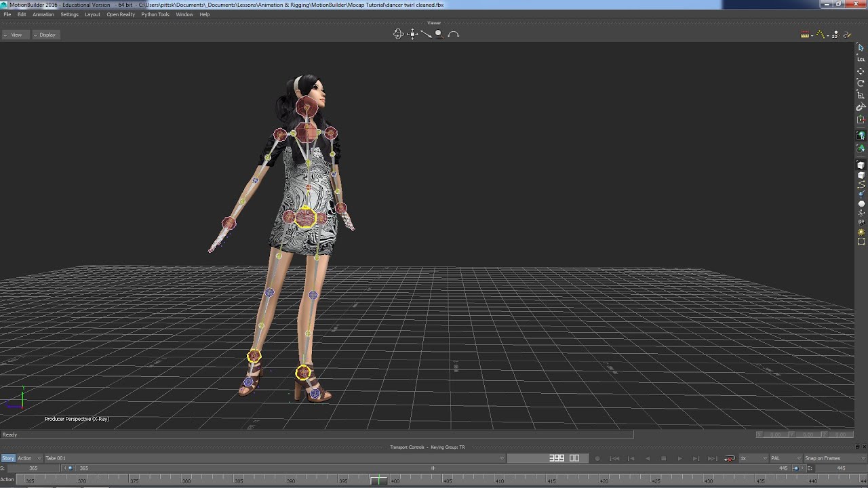Toggle the LCL local reference mode icon
The height and width of the screenshot is (488, 868).
click(x=861, y=59)
